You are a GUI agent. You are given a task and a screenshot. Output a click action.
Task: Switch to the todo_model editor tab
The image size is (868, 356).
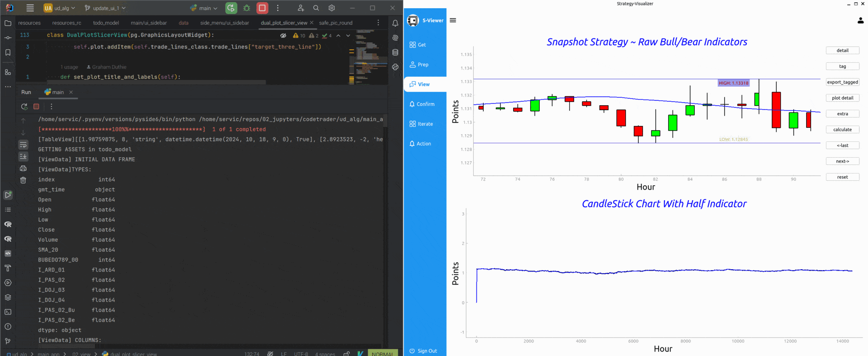click(x=106, y=23)
